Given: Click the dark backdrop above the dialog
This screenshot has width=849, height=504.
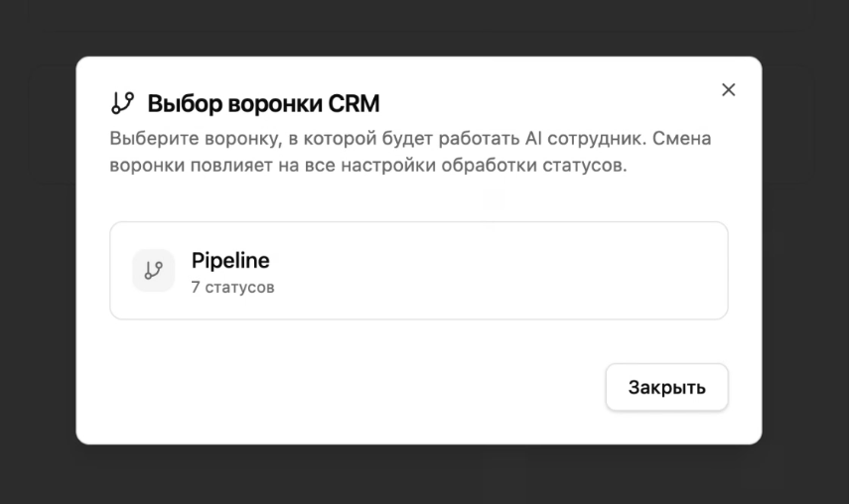Looking at the screenshot, I should [424, 27].
